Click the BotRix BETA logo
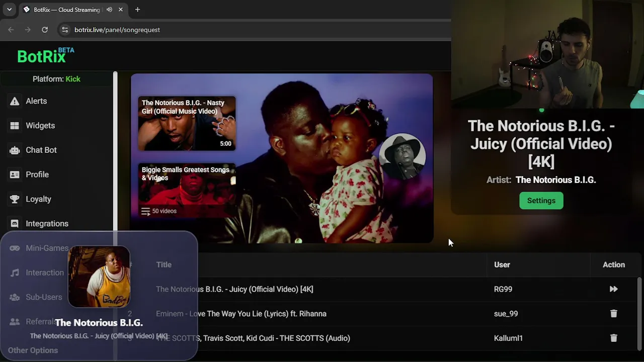This screenshot has width=644, height=362. [45, 55]
